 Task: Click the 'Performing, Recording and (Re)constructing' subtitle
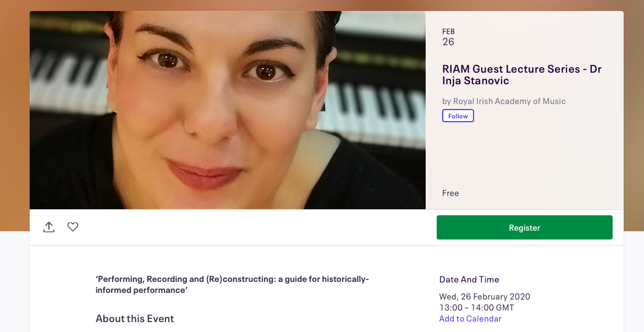pos(232,279)
